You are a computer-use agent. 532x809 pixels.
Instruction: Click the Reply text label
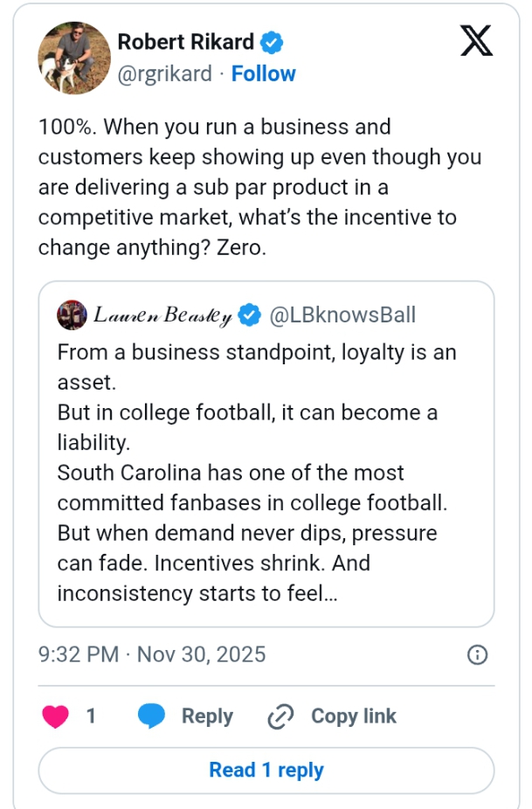click(x=207, y=716)
